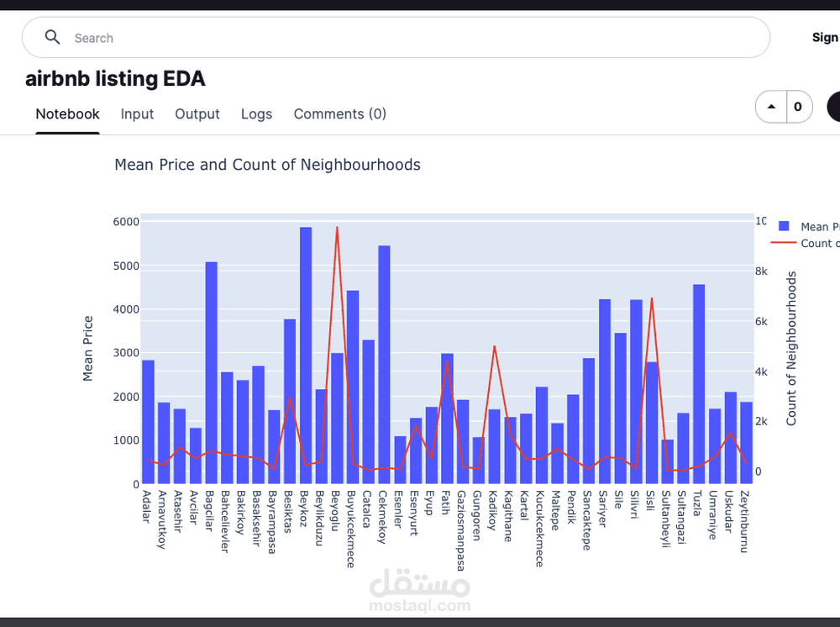Open the Comments (0) tab
840x627 pixels.
339,113
